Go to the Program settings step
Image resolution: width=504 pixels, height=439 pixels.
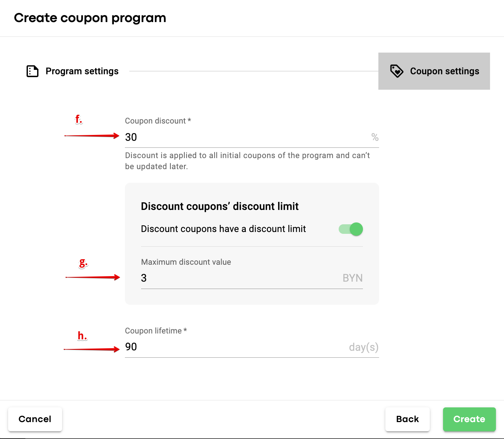[82, 71]
